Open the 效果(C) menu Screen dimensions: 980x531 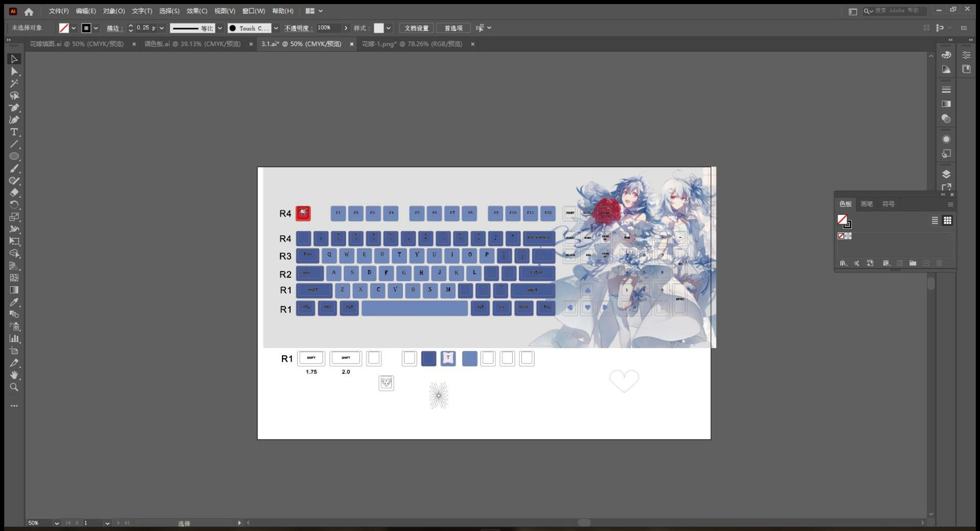[197, 11]
